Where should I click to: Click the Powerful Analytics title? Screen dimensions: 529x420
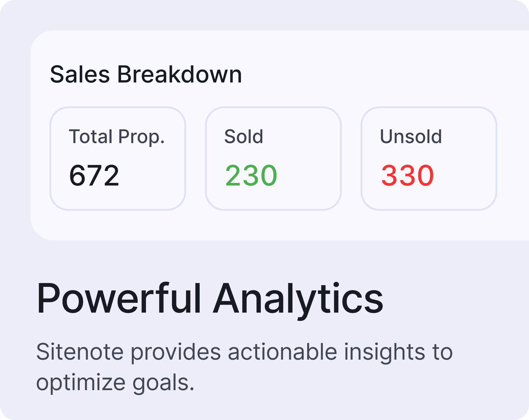click(210, 299)
